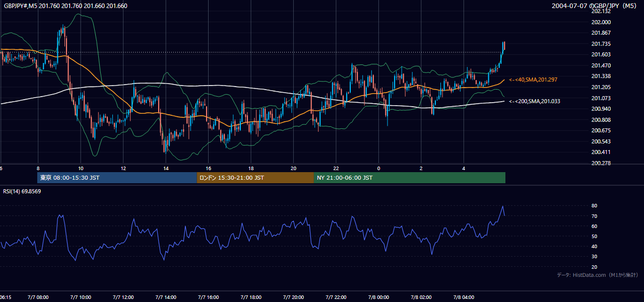Image resolution: width=644 pixels, height=302 pixels.
Task: Click hour label 0 under the price chart
Action: [x=378, y=168]
